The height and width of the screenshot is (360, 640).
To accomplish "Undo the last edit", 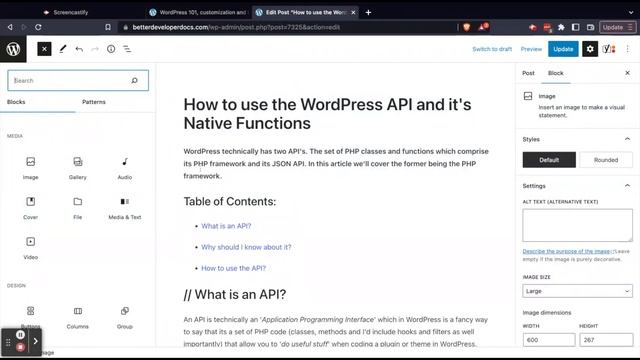I will click(x=79, y=49).
